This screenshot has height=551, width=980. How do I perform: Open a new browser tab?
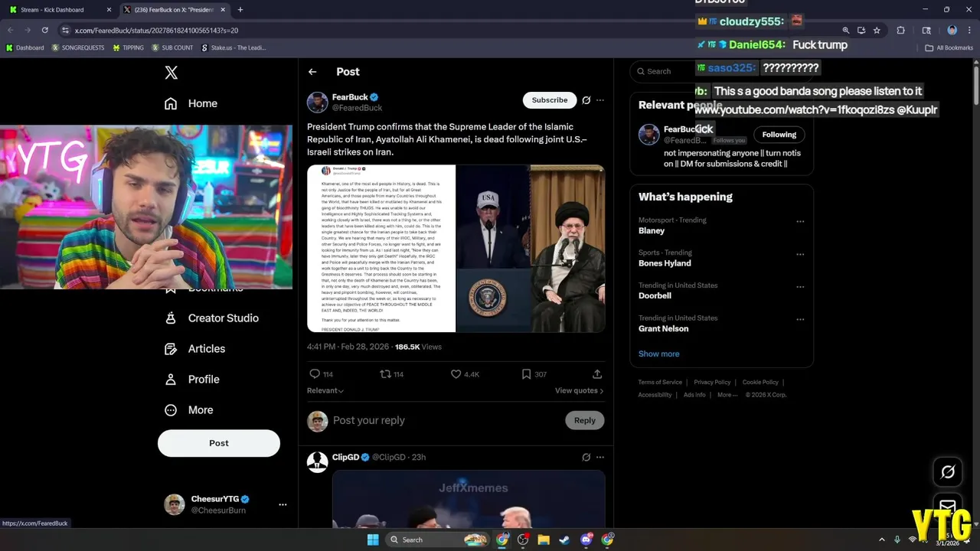click(x=240, y=10)
